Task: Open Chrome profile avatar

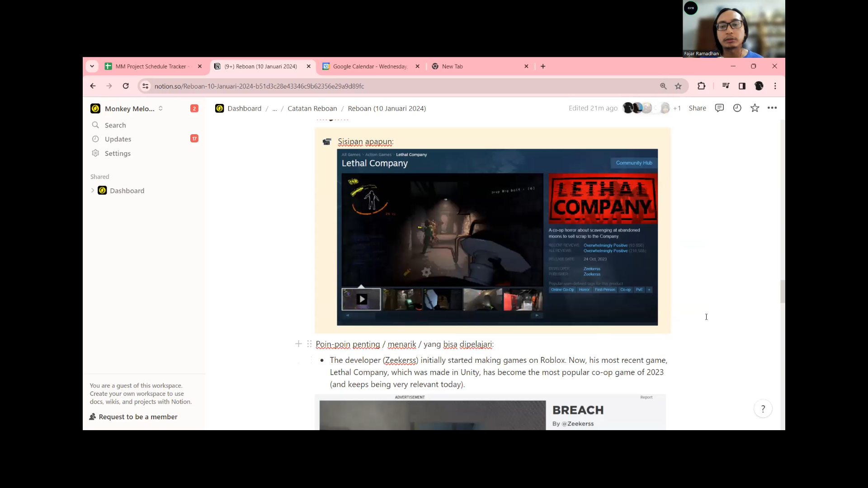Action: tap(759, 86)
